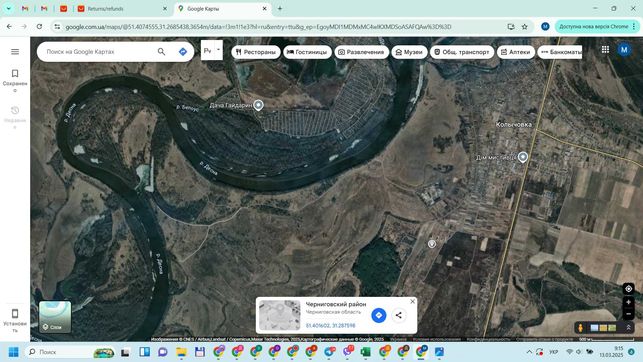Open the Google Maps hamburger menu

point(15,52)
